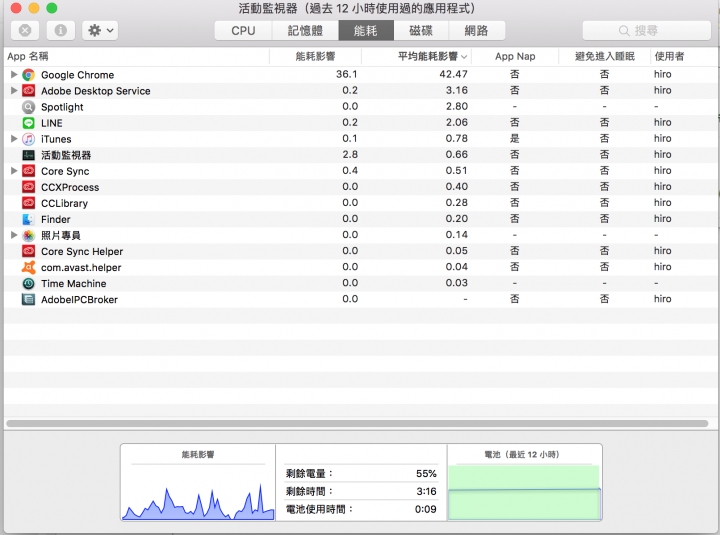Click the AdobeIPCBroker icon
Image resolution: width=720 pixels, height=535 pixels.
(x=28, y=299)
